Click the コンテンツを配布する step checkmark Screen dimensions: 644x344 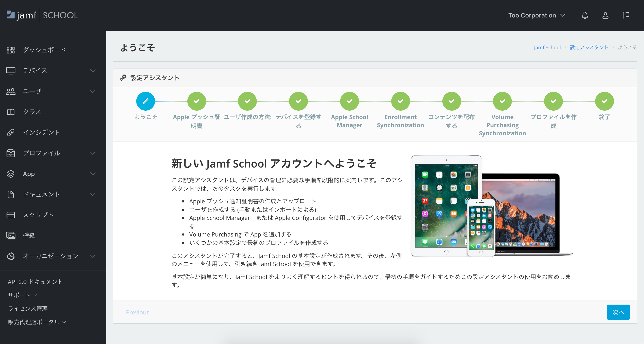coord(452,101)
